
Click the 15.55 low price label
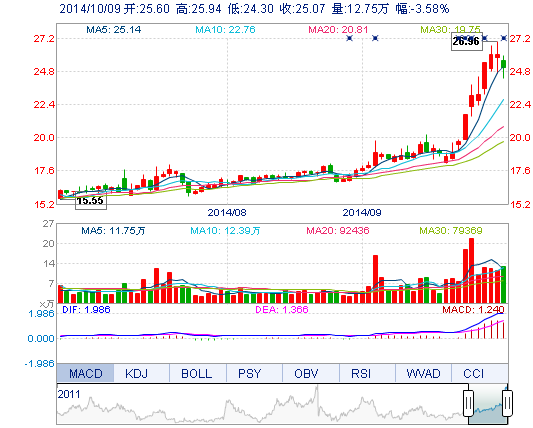click(91, 201)
